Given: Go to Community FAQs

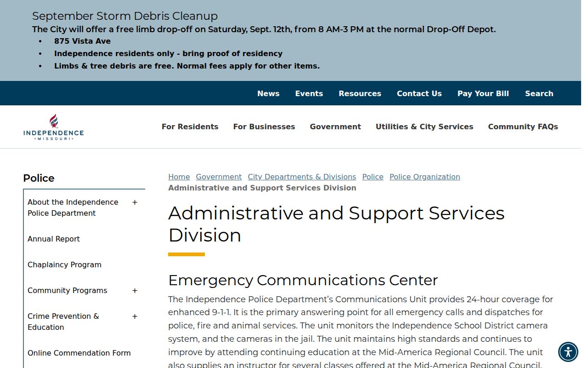Looking at the screenshot, I should [523, 126].
